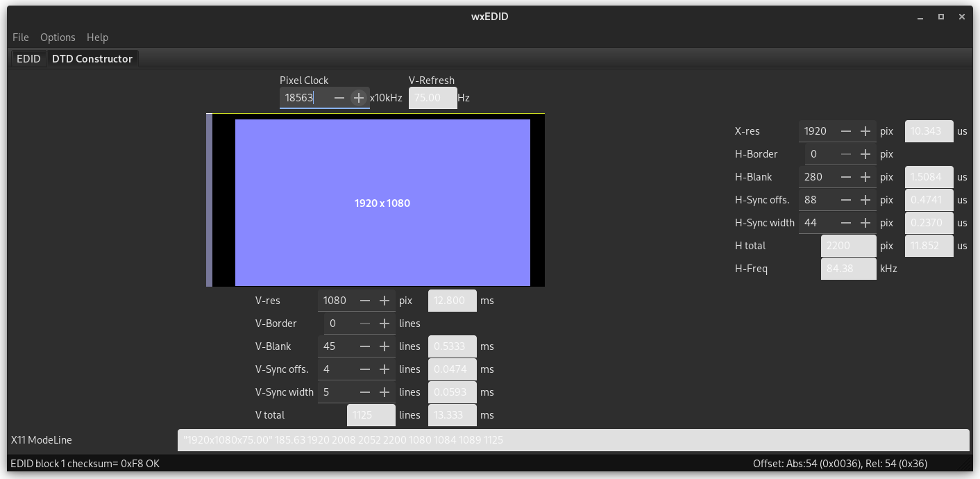Decrease H-Sync width with minus icon

tap(845, 223)
